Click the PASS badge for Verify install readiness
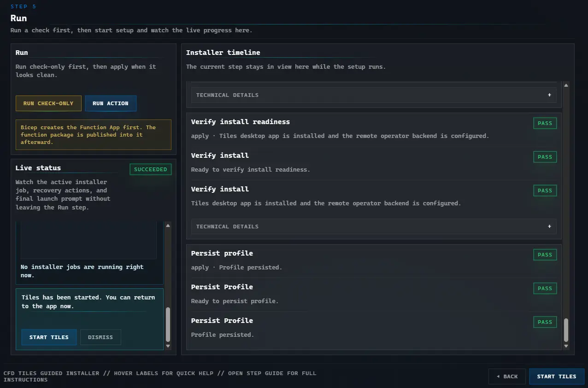The height and width of the screenshot is (388, 588). (x=545, y=123)
